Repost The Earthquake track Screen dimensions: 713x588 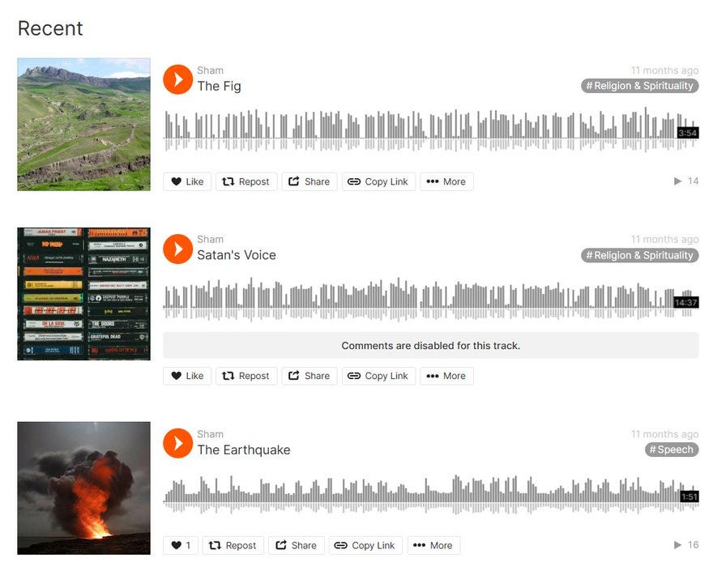tap(233, 545)
